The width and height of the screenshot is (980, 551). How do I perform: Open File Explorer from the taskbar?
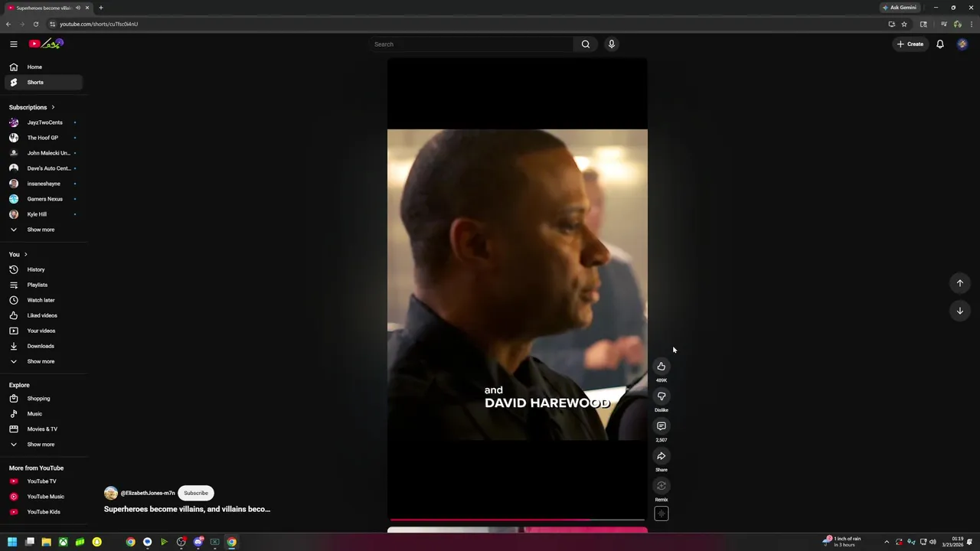[x=46, y=542]
